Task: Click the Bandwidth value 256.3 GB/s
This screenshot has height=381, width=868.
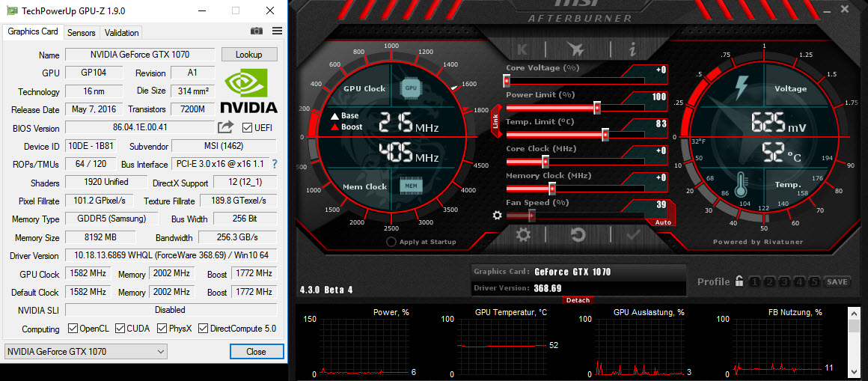Action: (x=237, y=237)
